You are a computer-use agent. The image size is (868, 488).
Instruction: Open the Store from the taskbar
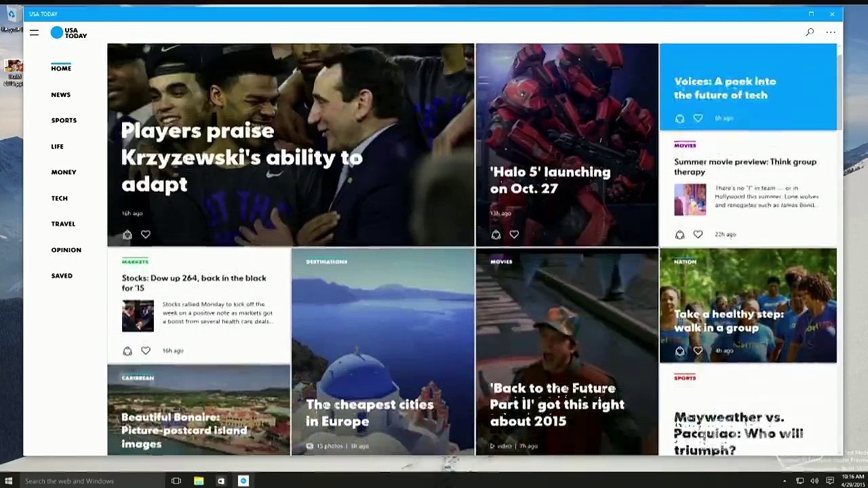[x=221, y=481]
